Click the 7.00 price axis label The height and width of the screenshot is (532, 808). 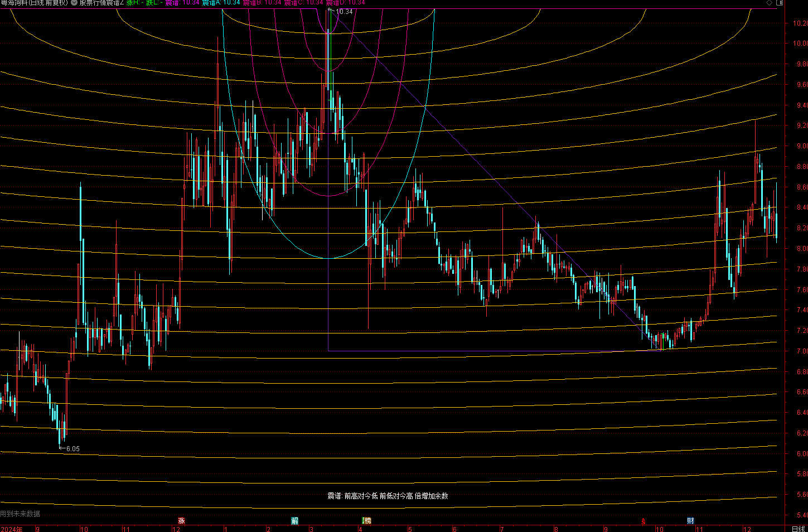click(802, 351)
